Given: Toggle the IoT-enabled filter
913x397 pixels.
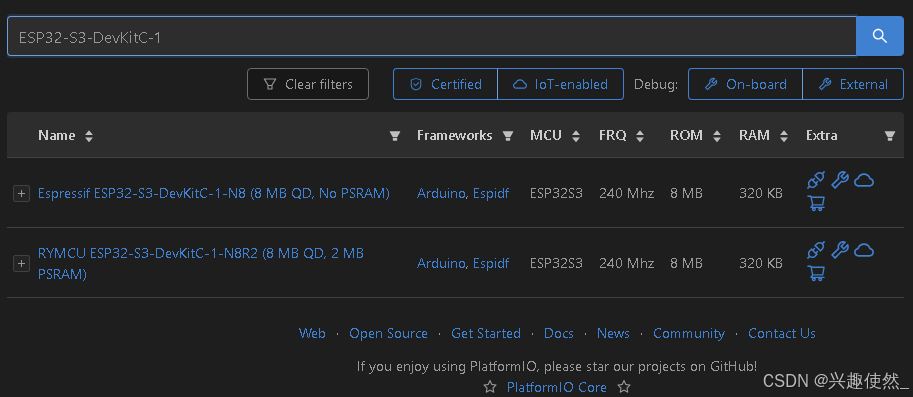Looking at the screenshot, I should [x=561, y=84].
